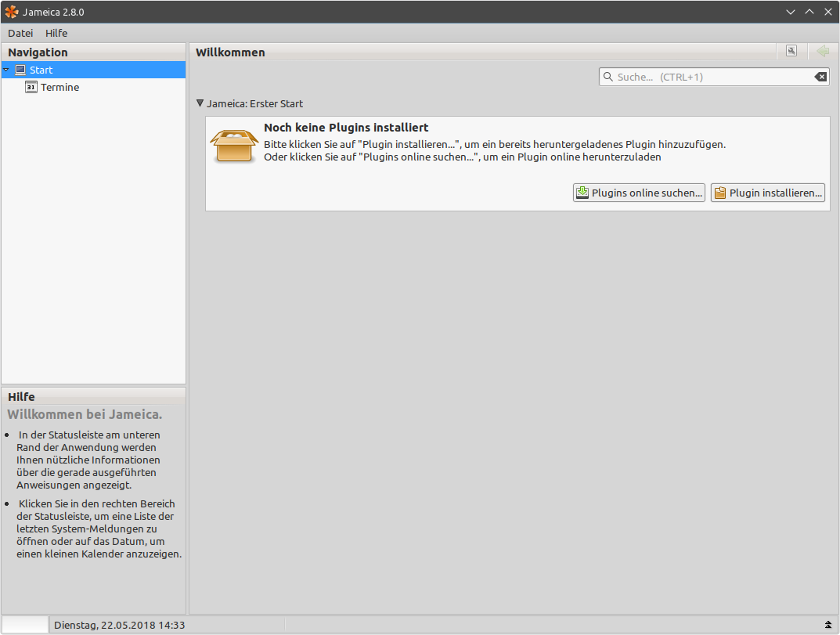Screen dimensions: 840x635
Task: Click Plugins online suchen... button
Action: (639, 193)
